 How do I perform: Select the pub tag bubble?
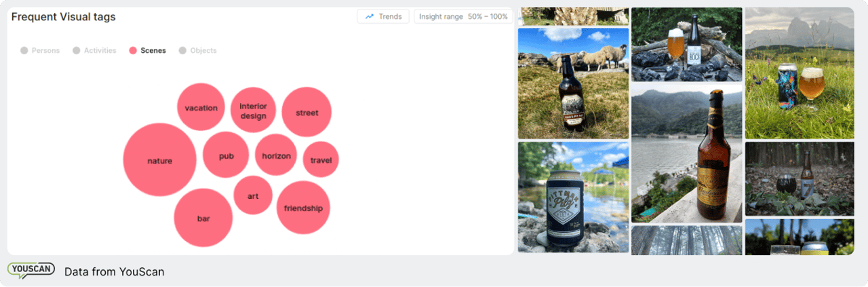coord(226,156)
